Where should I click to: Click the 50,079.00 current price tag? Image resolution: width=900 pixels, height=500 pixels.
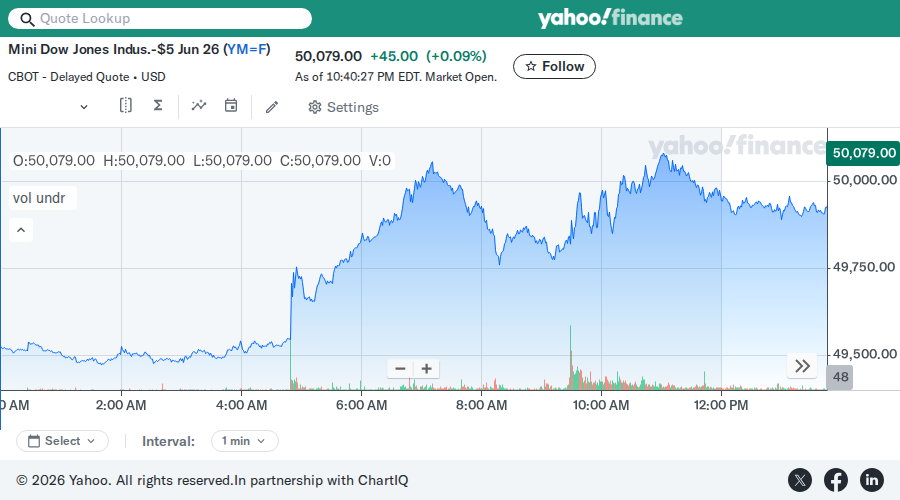(863, 153)
